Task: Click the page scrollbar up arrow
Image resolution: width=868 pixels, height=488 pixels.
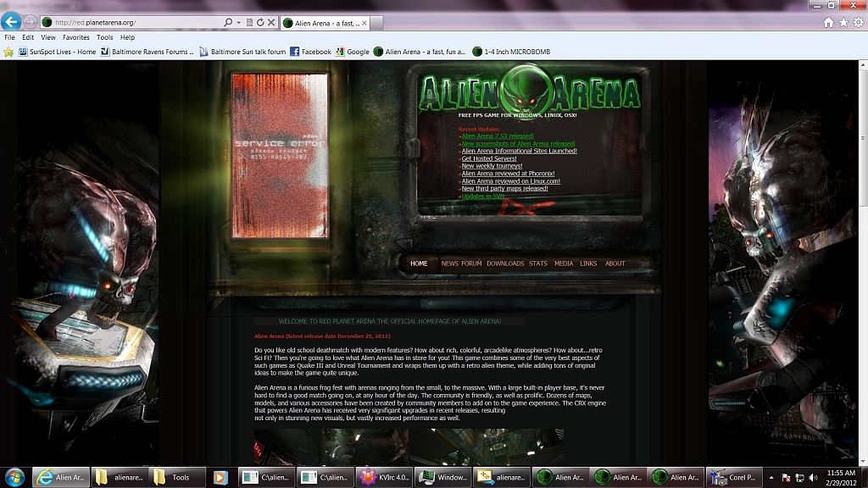Action: (862, 65)
